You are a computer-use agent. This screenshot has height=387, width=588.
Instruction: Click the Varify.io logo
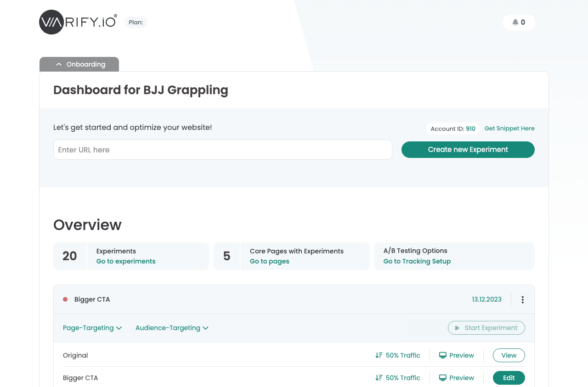click(x=78, y=22)
